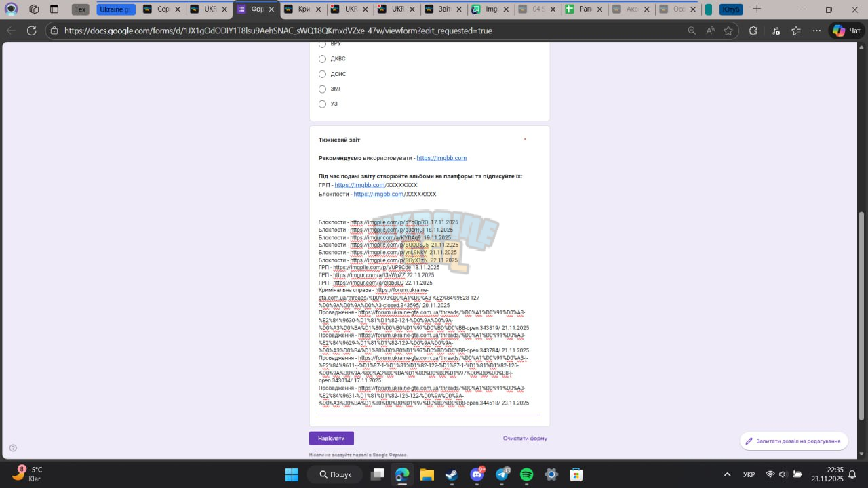Open Copilot Чат button
The width and height of the screenshot is (868, 488).
847,30
